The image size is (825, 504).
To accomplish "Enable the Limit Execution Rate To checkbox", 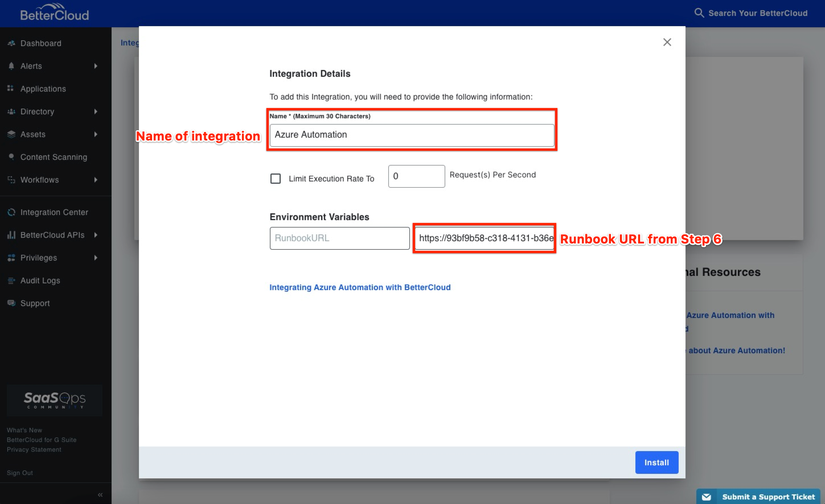I will [276, 178].
